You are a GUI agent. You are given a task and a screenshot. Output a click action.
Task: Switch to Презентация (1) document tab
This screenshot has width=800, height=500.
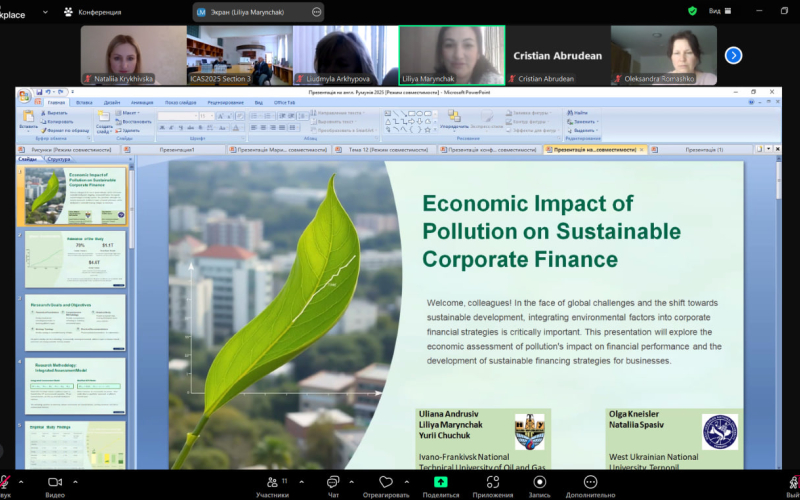click(x=702, y=149)
